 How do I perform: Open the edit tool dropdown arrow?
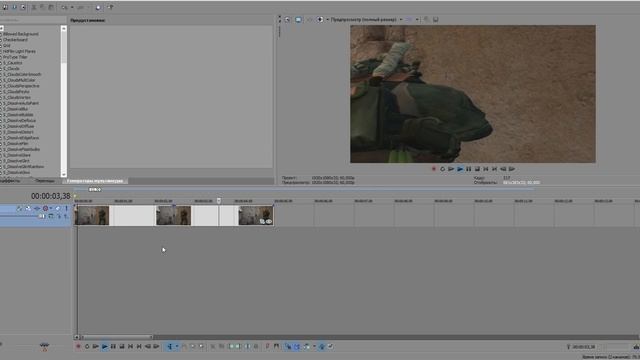[x=177, y=347]
